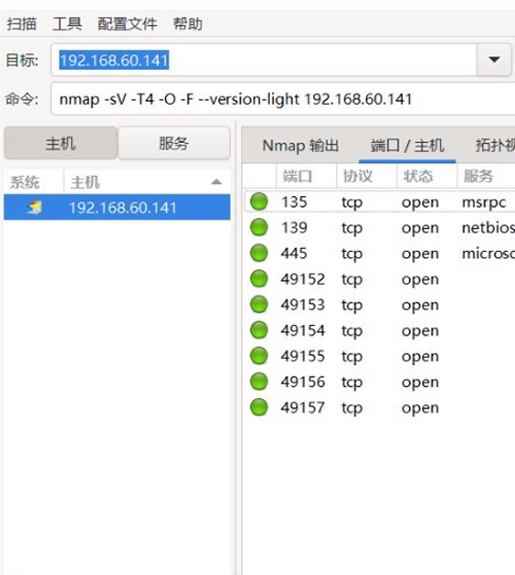Viewport: 515px width, 575px height.
Task: Click the OS icon beside host 192.168.60.141
Action: click(35, 208)
